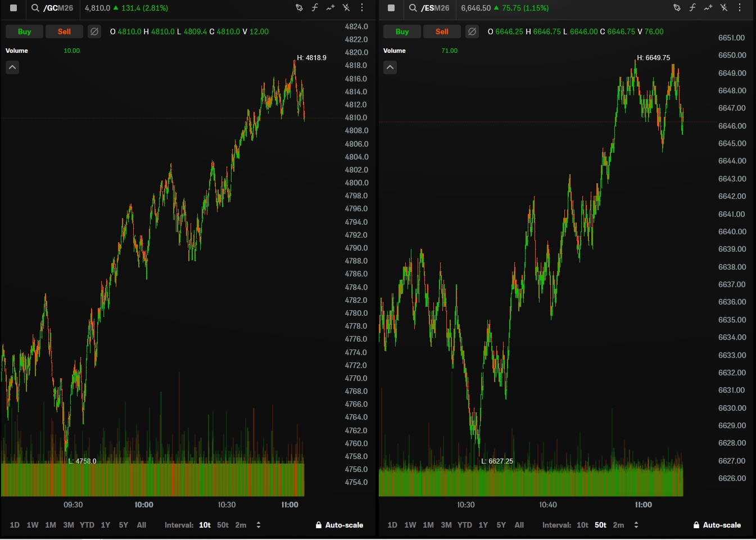
Task: Select All range on the /GCM26 chart
Action: [142, 525]
